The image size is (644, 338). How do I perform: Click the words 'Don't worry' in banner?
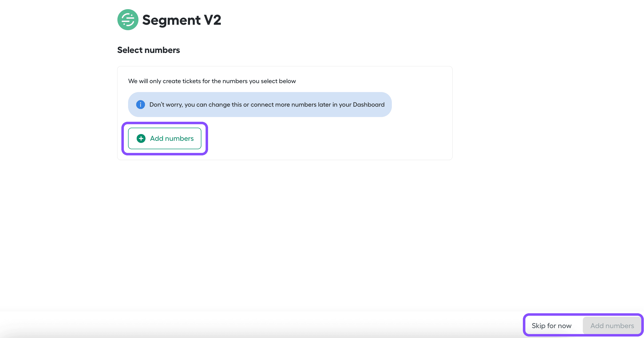coord(166,105)
